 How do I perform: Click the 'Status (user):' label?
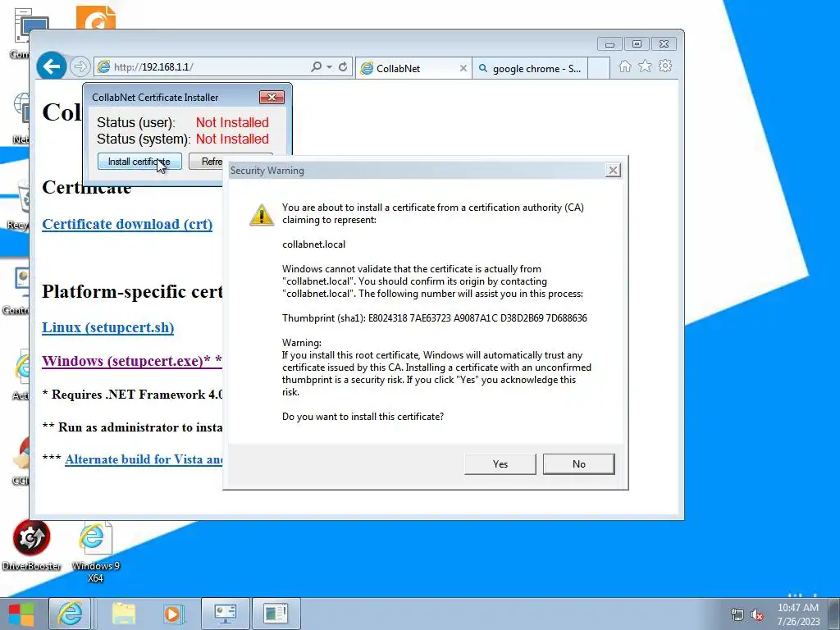(x=136, y=123)
